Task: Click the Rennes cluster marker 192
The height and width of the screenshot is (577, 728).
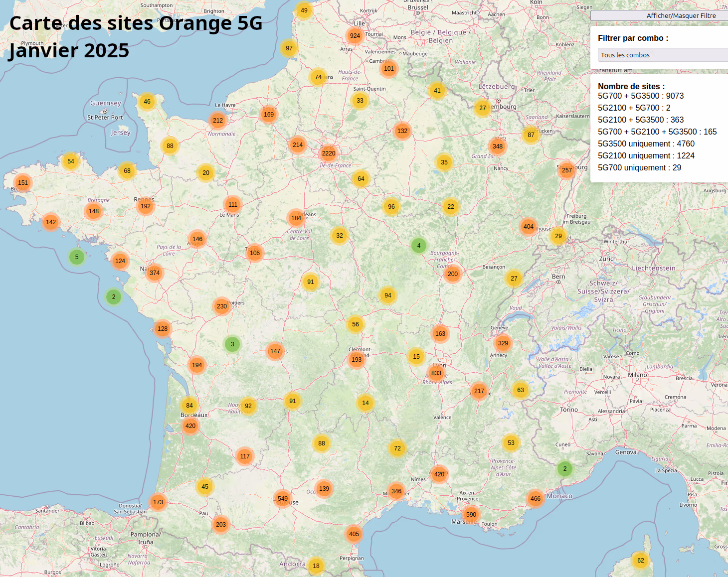Action: 146,206
